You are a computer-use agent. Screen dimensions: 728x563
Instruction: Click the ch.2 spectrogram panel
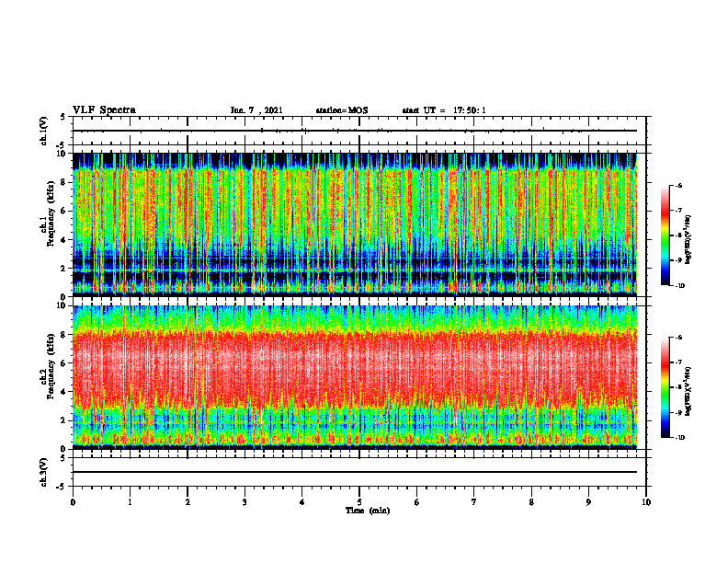(355, 377)
